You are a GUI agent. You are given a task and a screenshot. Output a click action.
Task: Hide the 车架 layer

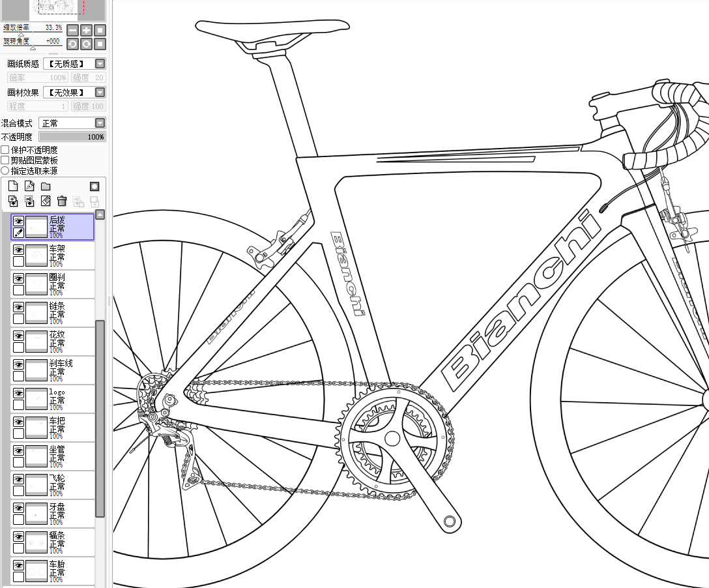pyautogui.click(x=18, y=250)
